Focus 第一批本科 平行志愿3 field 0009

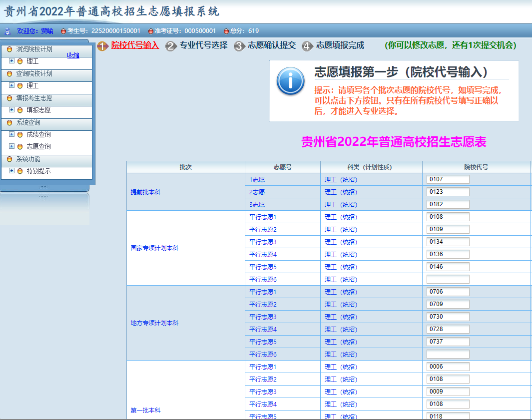coord(448,392)
